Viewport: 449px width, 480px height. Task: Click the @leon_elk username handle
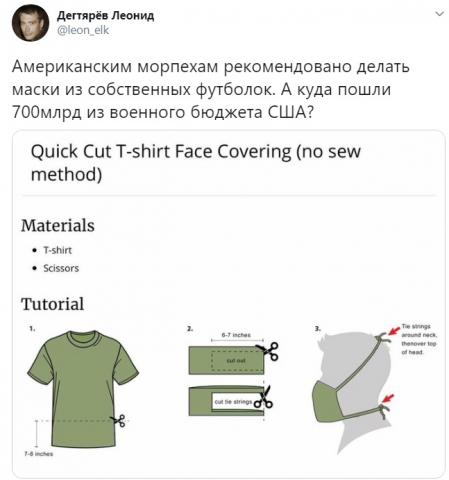(83, 30)
